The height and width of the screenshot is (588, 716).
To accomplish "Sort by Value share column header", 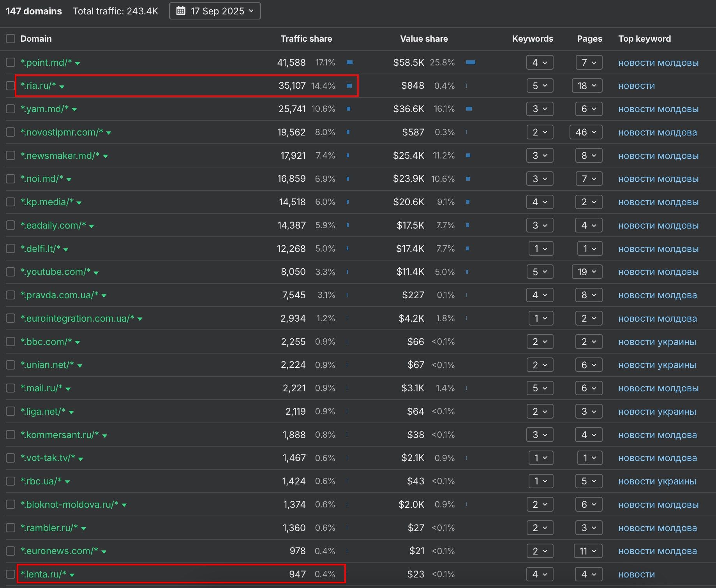I will click(x=424, y=39).
